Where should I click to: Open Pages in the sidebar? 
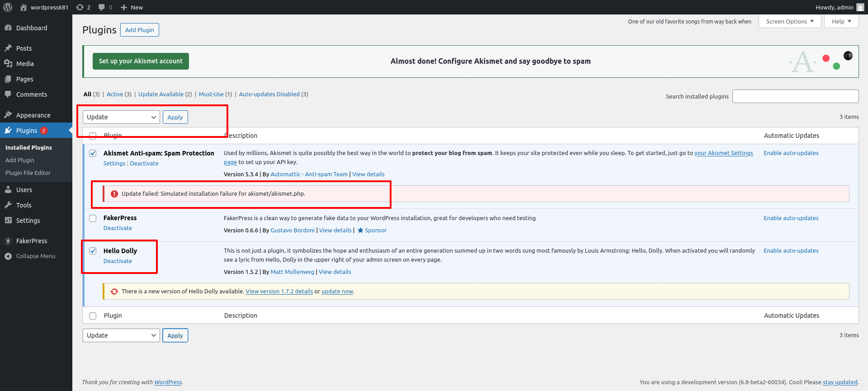coord(25,79)
